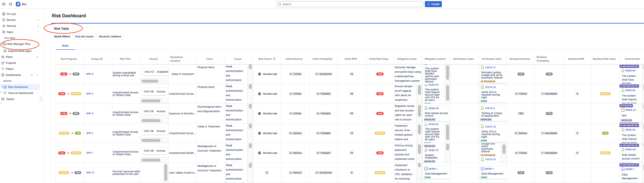Click 'Incorrect glucose data presented to the user'
The width and height of the screenshot is (644, 183).
126,173
